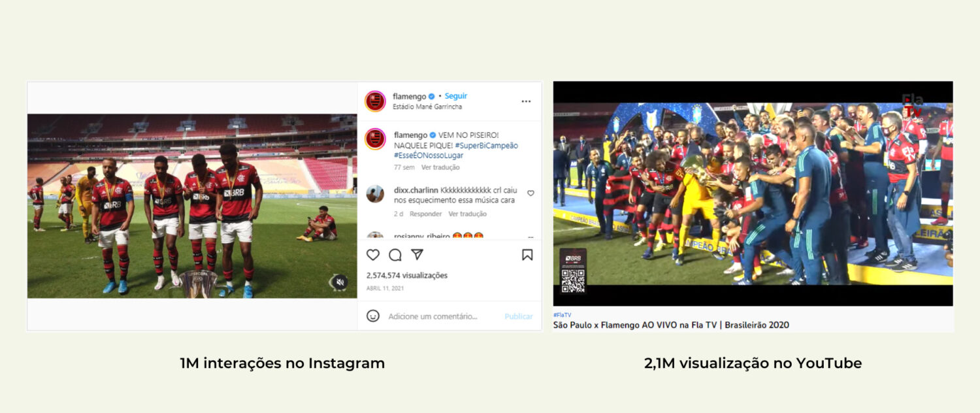Screen dimensions: 980x413
Task: Translate caption with Ver tradução
Action: pos(440,167)
